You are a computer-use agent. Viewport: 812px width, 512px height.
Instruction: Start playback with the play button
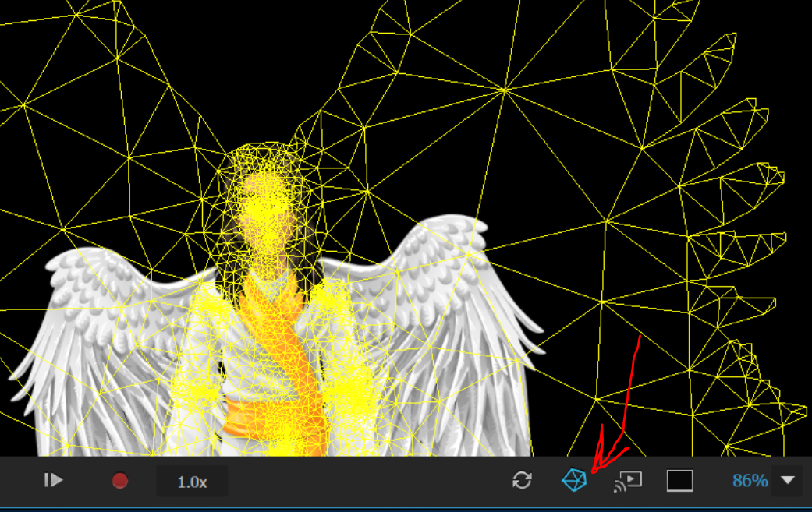point(53,481)
